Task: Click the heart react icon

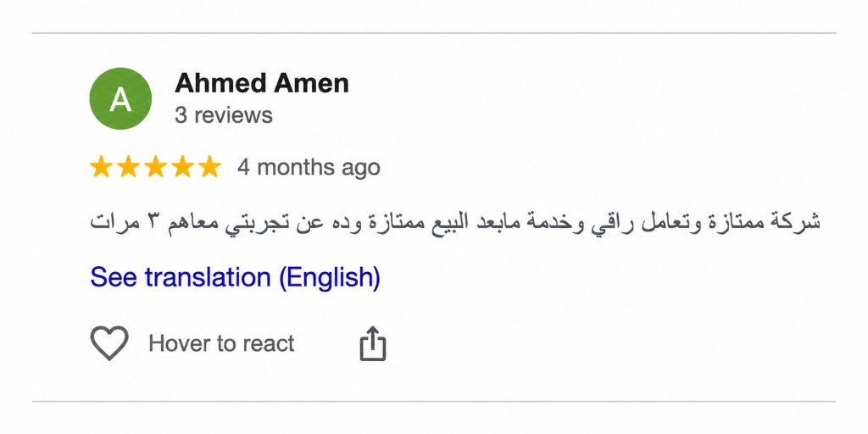Action: coord(109,343)
